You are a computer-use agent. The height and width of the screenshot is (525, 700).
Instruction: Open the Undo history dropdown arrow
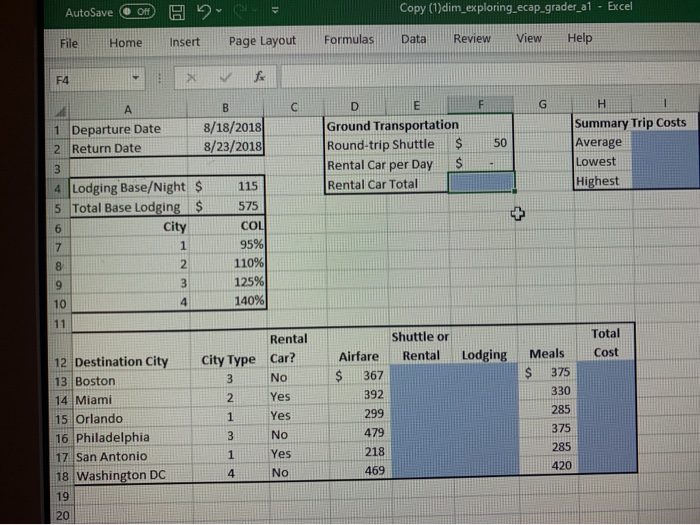click(x=219, y=11)
